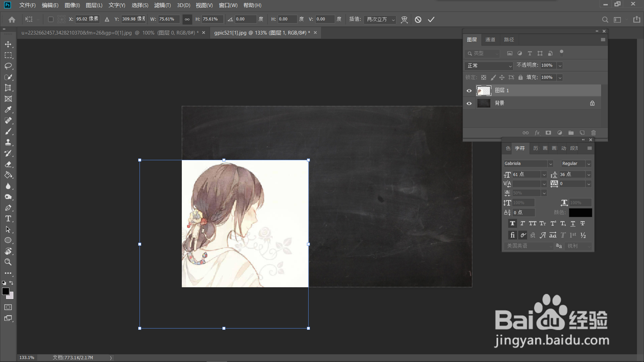Viewport: 644px width, 362px height.
Task: Open the Gabriola font family dropdown
Action: (528, 164)
